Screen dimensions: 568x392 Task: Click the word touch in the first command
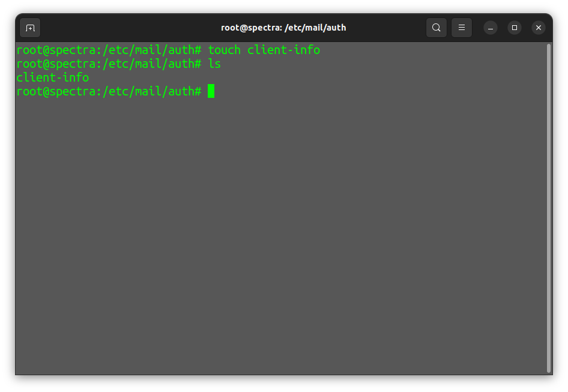click(x=224, y=50)
